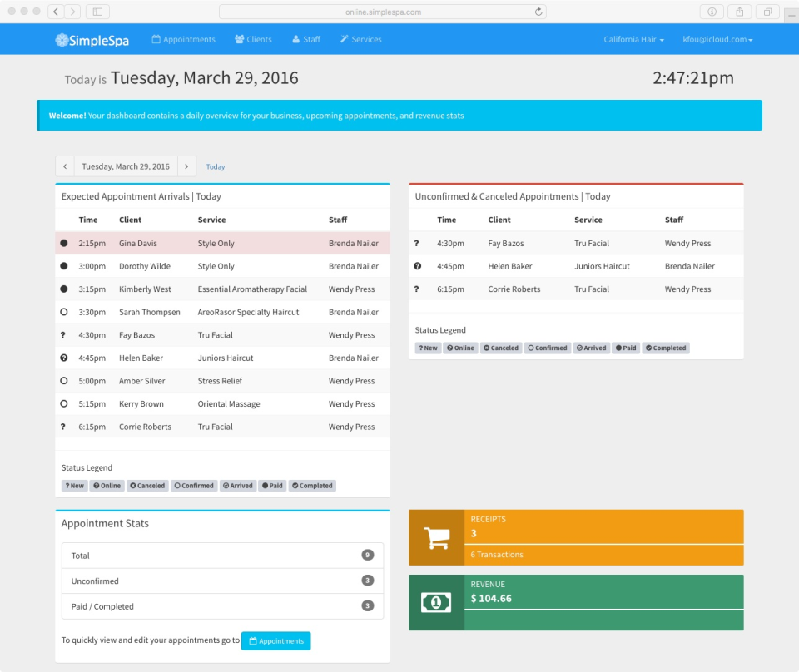
Task: Click unconfirmed 4:30pm Fay Bazos question icon
Action: tap(416, 244)
